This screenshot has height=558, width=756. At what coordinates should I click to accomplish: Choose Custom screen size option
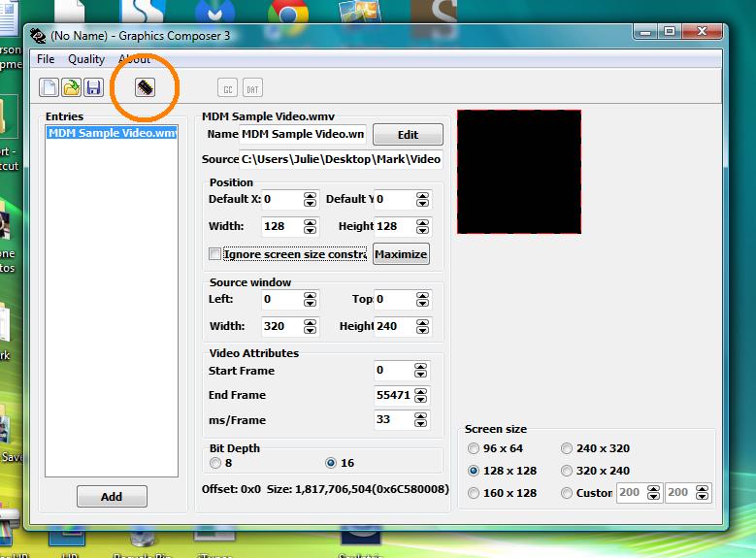click(567, 493)
